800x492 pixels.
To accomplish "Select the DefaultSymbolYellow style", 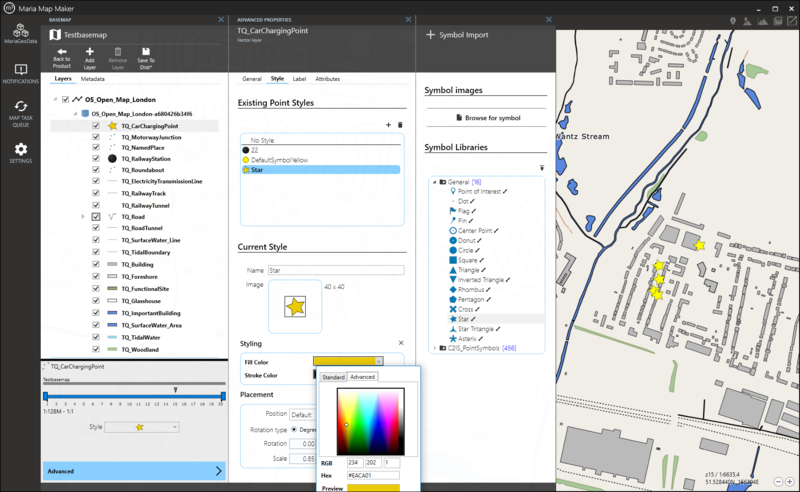I will (x=321, y=160).
